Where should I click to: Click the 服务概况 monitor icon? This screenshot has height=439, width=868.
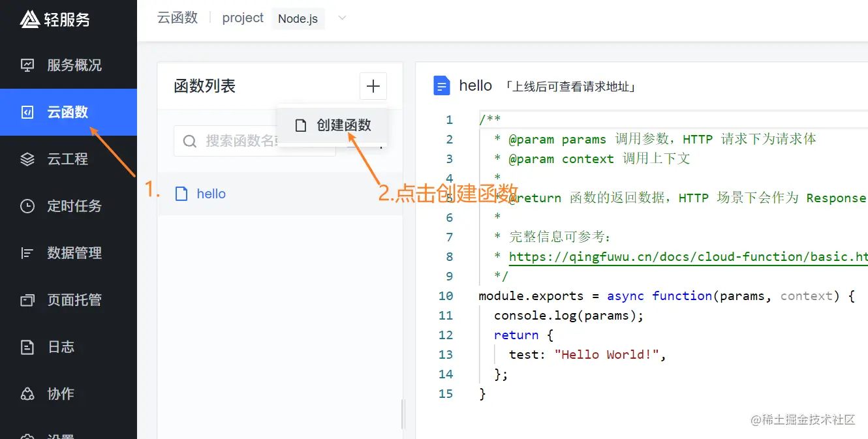(27, 65)
